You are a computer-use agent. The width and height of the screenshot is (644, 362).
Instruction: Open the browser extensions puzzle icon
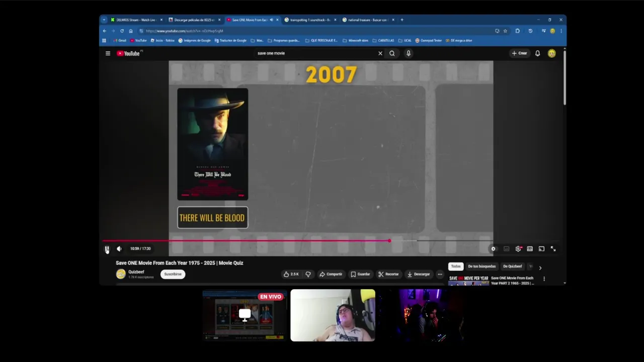pyautogui.click(x=518, y=31)
